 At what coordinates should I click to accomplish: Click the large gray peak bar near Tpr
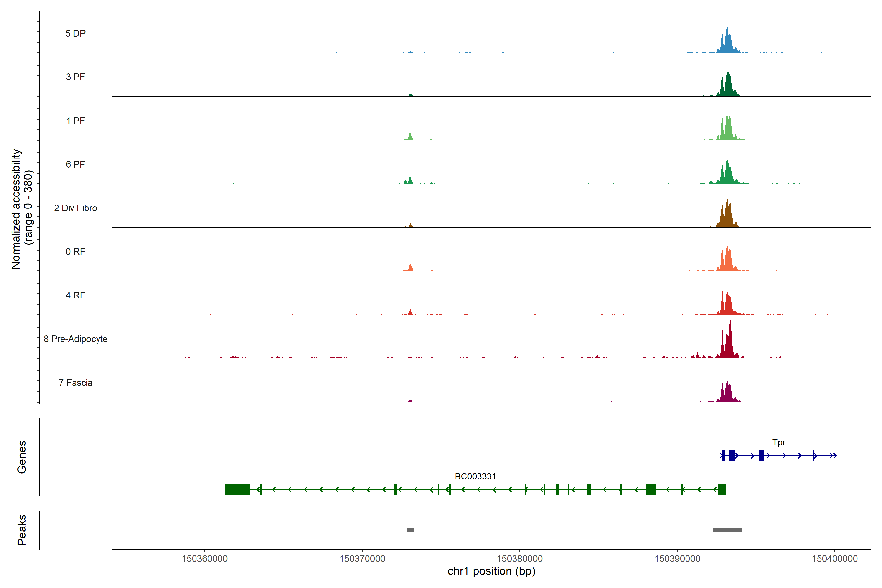point(727,530)
